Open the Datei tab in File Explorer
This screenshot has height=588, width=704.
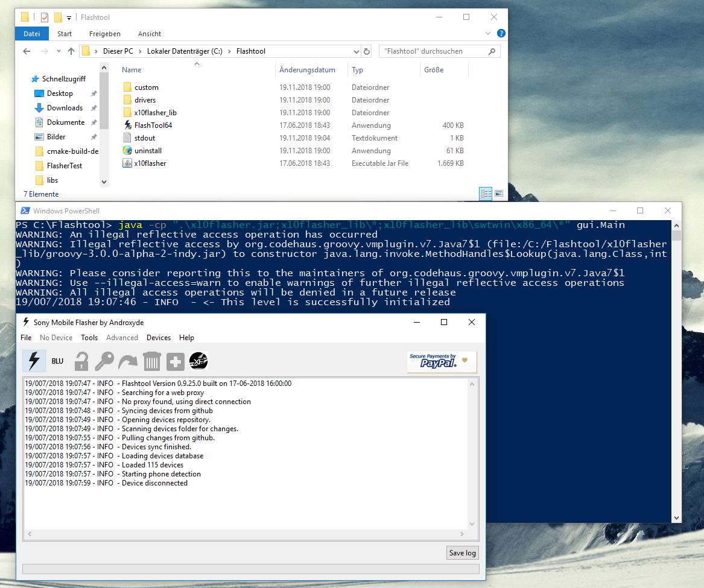pyautogui.click(x=31, y=34)
